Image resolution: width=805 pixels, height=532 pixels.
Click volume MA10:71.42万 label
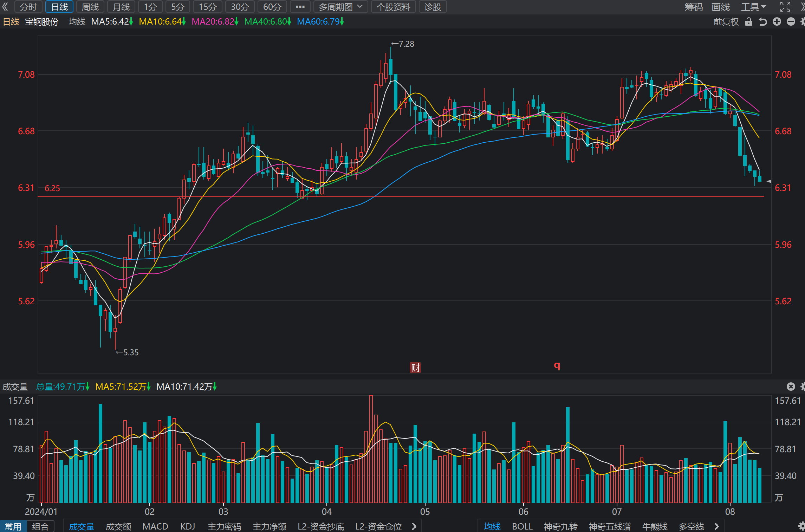(x=187, y=387)
